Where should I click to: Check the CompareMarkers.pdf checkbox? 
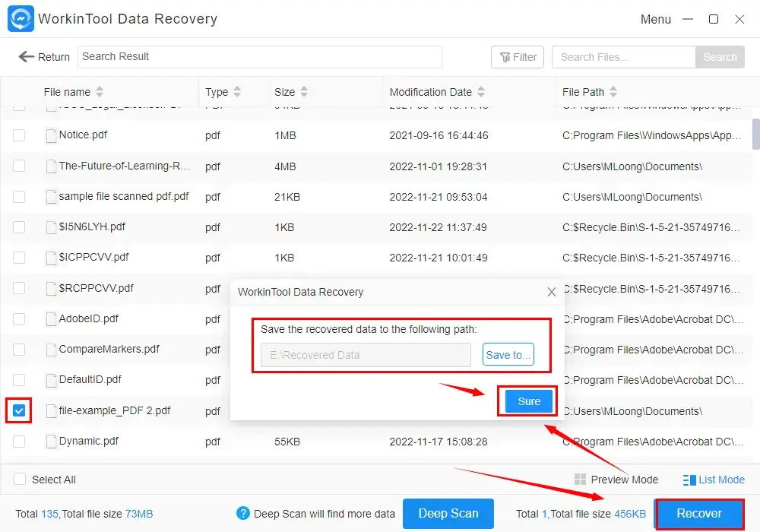click(19, 350)
